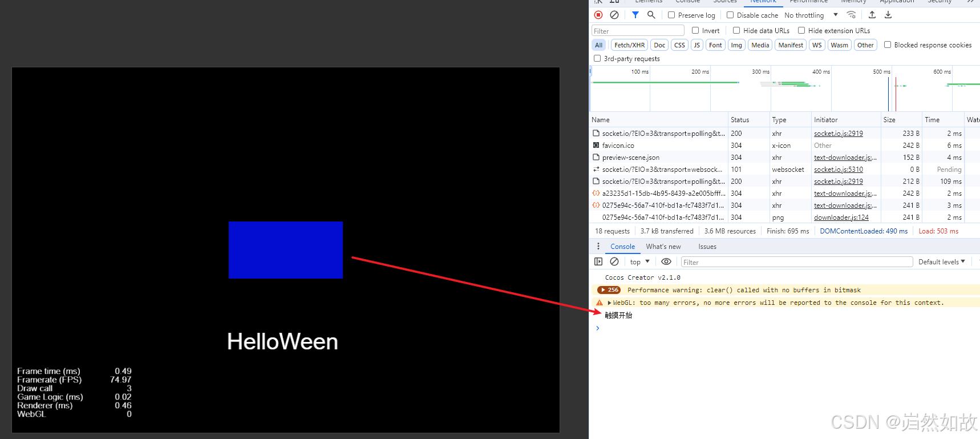Focus the network Filter input field
This screenshot has height=439, width=980.
[x=638, y=31]
